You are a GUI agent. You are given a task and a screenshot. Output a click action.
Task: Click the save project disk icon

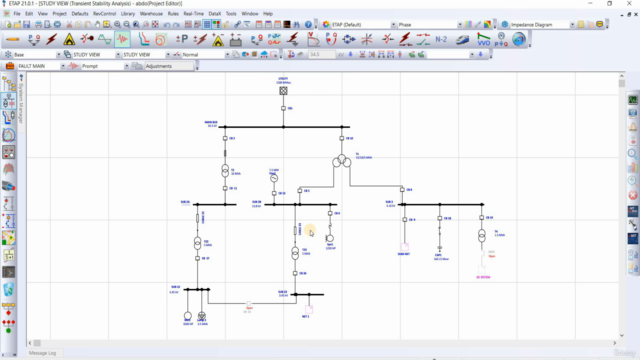point(27,24)
